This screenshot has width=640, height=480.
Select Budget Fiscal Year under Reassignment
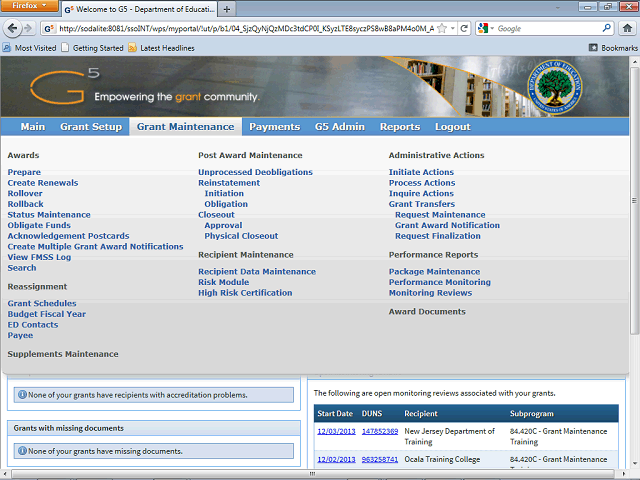47,314
